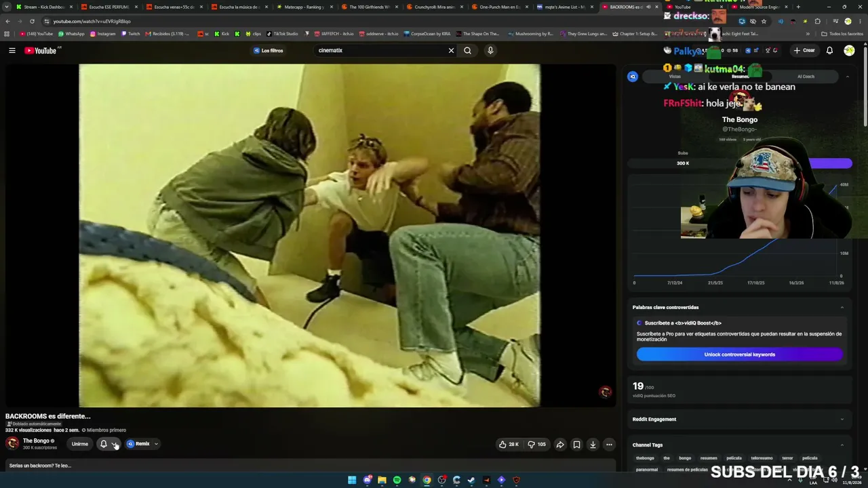Open the Windows Start menu
This screenshot has height=488, width=868.
(352, 480)
